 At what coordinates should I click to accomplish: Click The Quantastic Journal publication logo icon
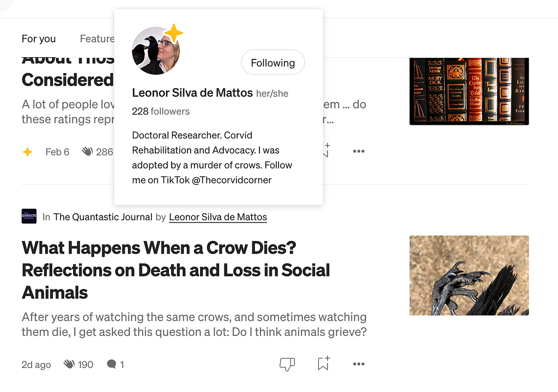29,216
